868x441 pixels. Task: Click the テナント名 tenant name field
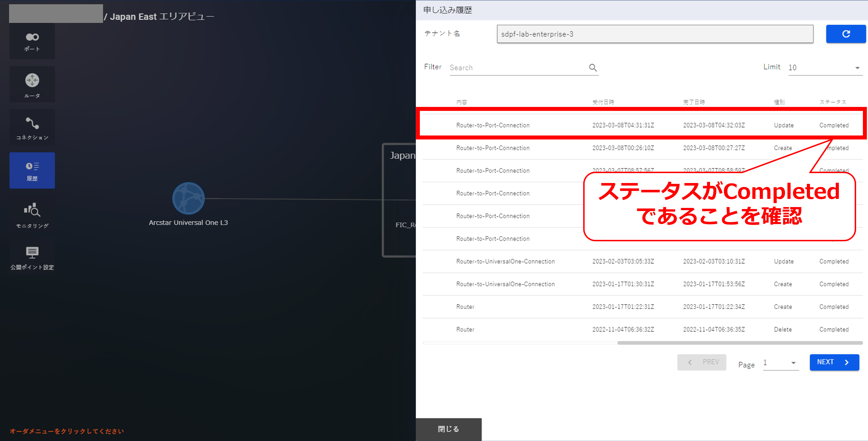(x=655, y=34)
